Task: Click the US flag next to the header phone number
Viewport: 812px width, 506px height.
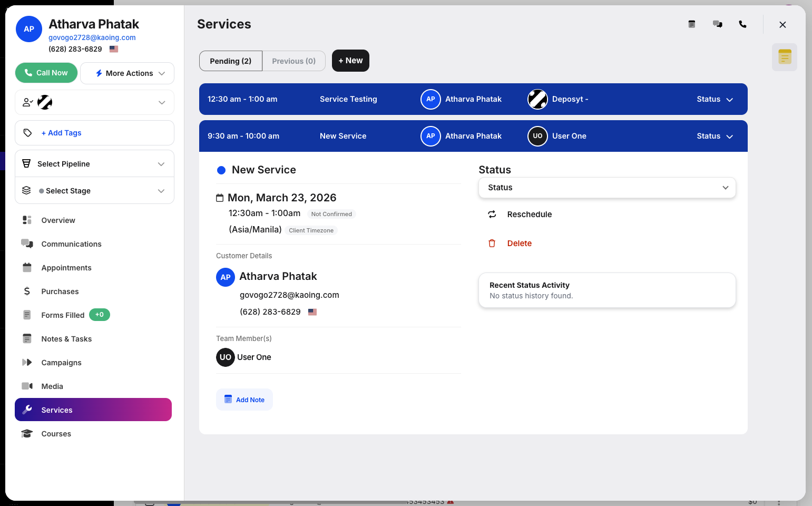Action: (x=114, y=49)
